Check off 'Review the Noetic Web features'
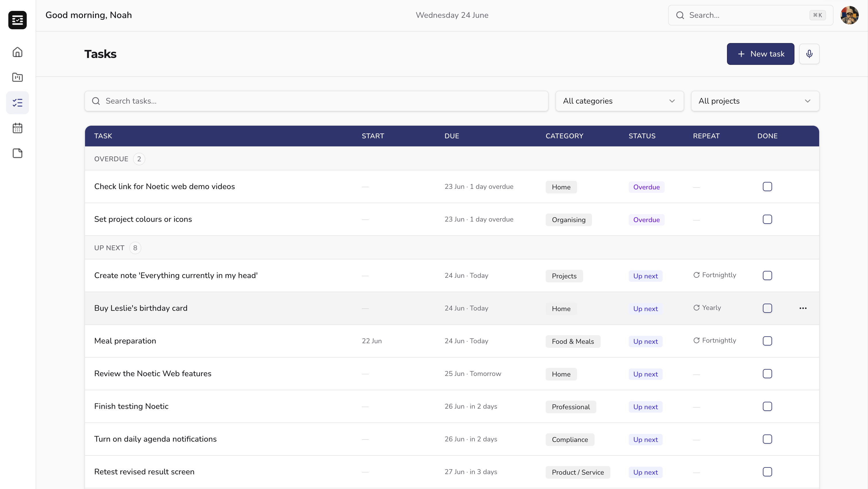The width and height of the screenshot is (868, 489). coord(767,374)
